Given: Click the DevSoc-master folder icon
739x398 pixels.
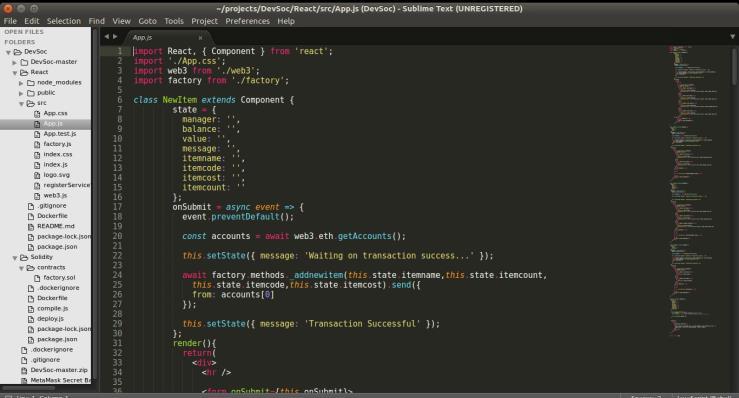Looking at the screenshot, I should pyautogui.click(x=25, y=62).
